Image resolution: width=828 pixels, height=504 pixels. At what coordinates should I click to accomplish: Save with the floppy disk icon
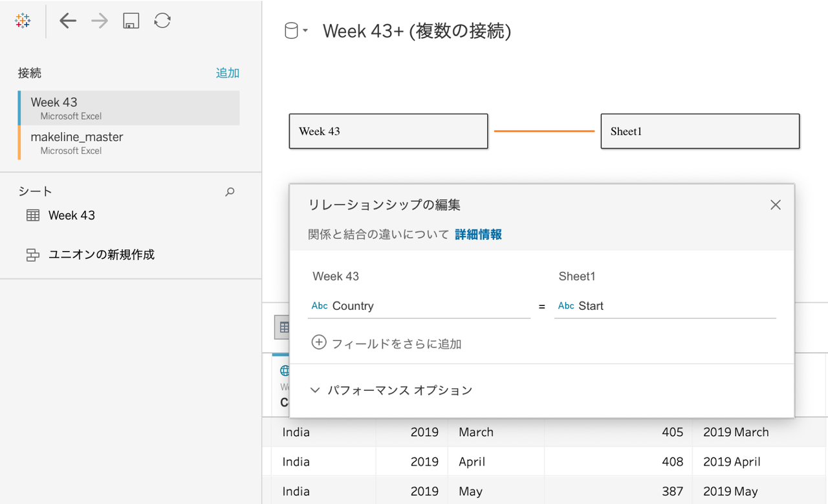pos(131,21)
